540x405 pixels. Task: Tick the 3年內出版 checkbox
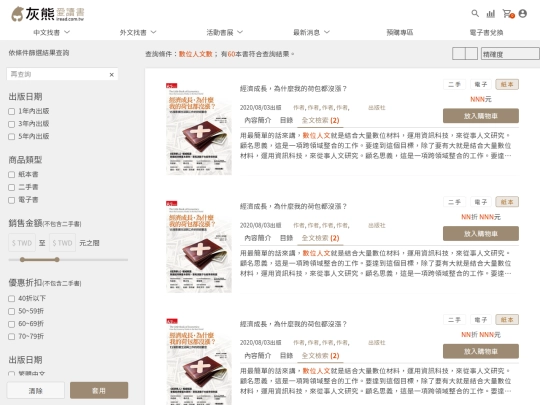click(11, 124)
